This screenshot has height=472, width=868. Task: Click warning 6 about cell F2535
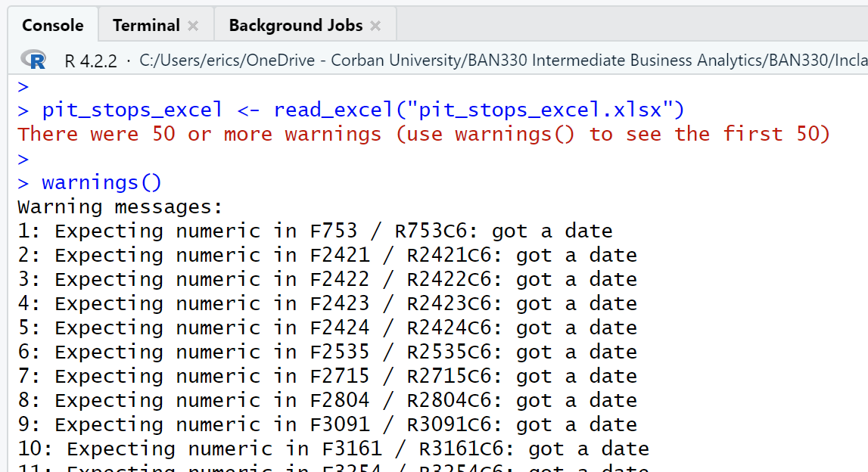click(327, 352)
